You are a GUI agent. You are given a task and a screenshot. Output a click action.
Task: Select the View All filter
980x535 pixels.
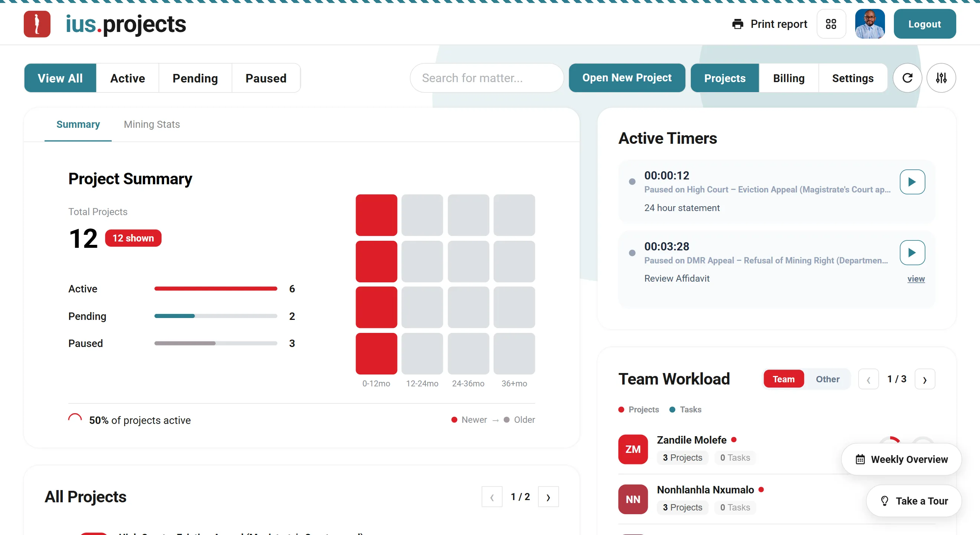coord(60,78)
